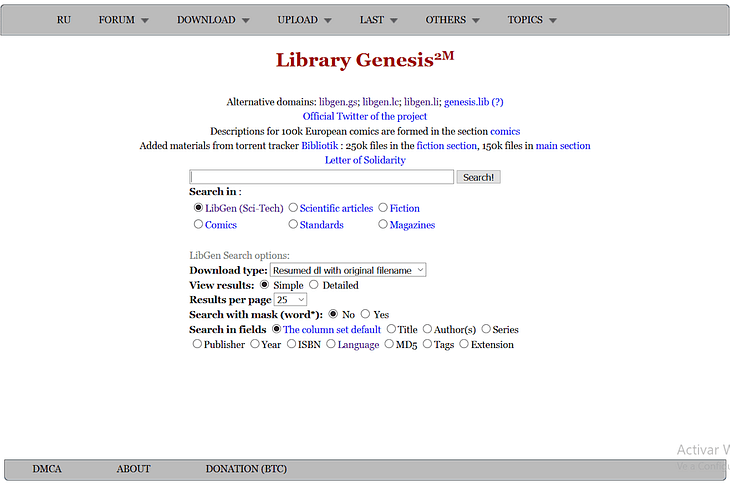
Task: Select Title search field radio
Action: click(391, 329)
